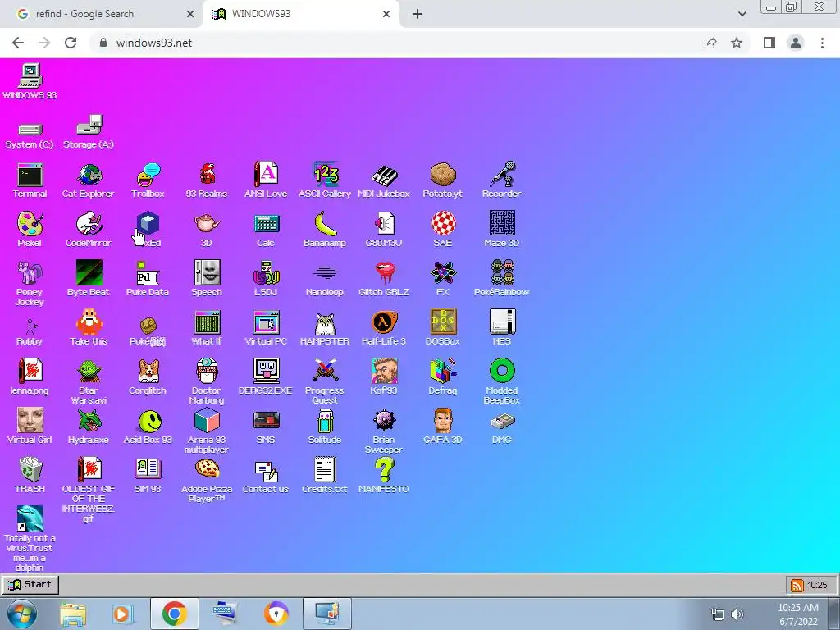Launch GAFA 3D icon
840x630 pixels.
point(443,427)
